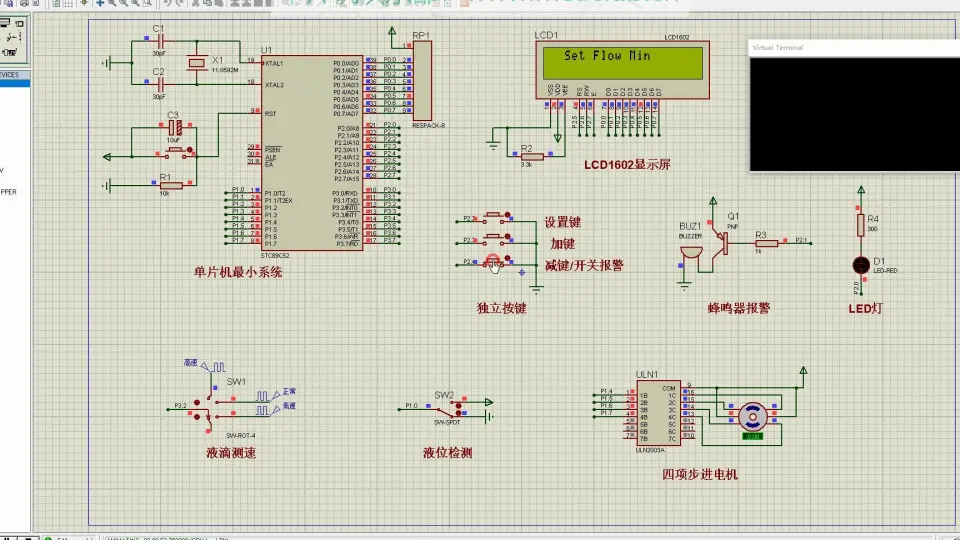Image resolution: width=960 pixels, height=540 pixels.
Task: Click the Virtual Terminal window title bar
Action: pyautogui.click(x=854, y=48)
